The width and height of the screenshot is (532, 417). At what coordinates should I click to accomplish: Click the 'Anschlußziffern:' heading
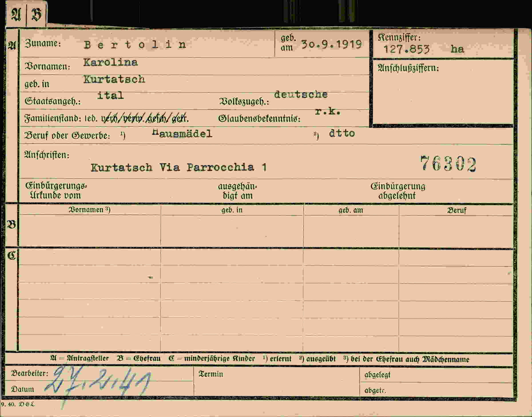408,68
